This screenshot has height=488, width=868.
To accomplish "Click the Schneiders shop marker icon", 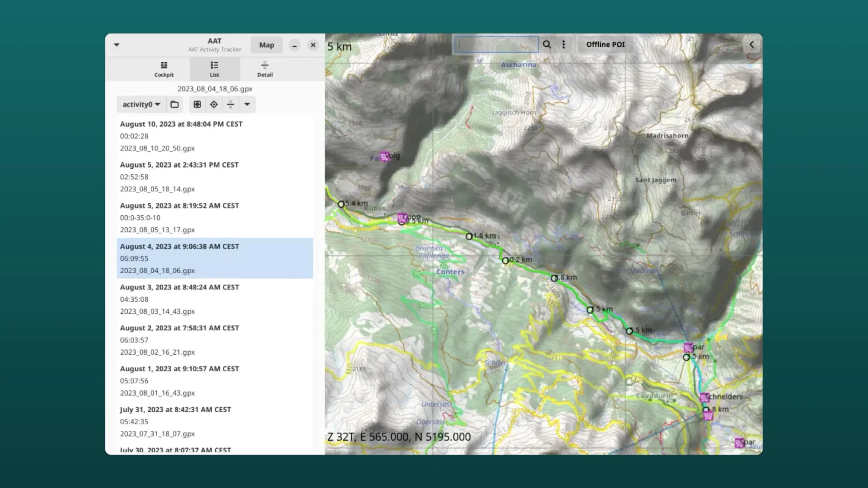I will (x=704, y=397).
